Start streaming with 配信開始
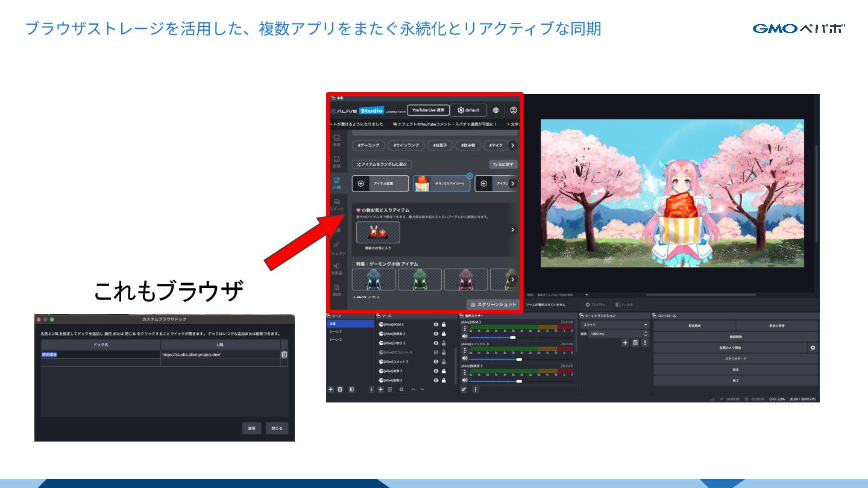This screenshot has width=868, height=488. [694, 326]
